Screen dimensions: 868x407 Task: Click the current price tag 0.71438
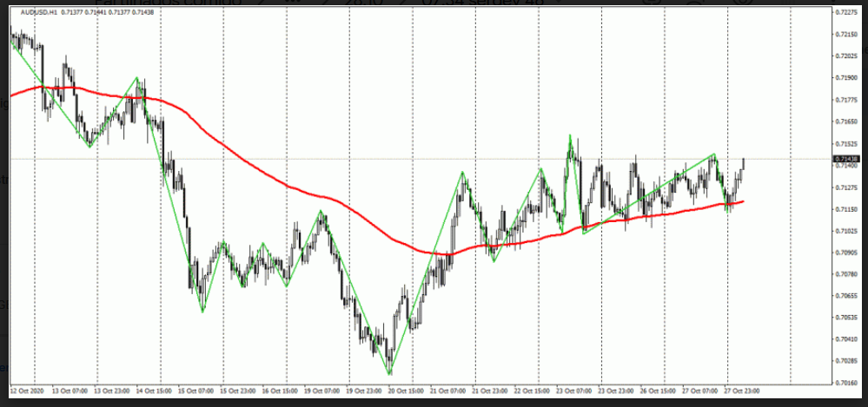tap(845, 159)
